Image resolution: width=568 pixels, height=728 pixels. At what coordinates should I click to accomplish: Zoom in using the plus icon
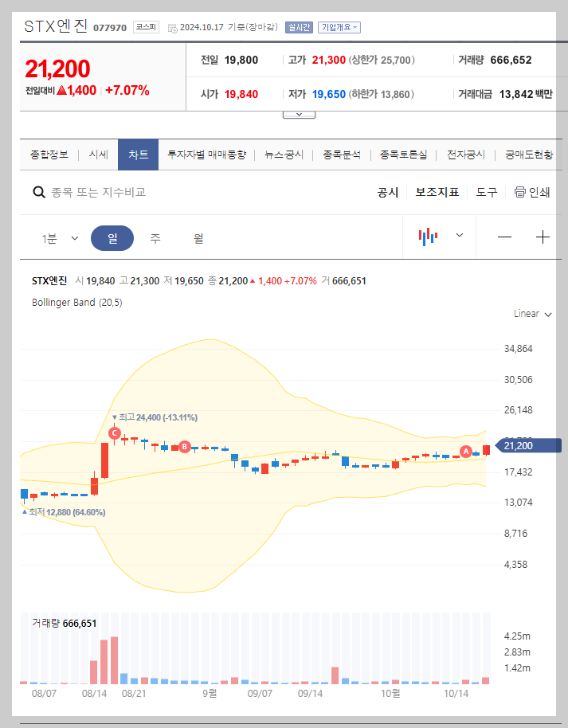tap(543, 237)
